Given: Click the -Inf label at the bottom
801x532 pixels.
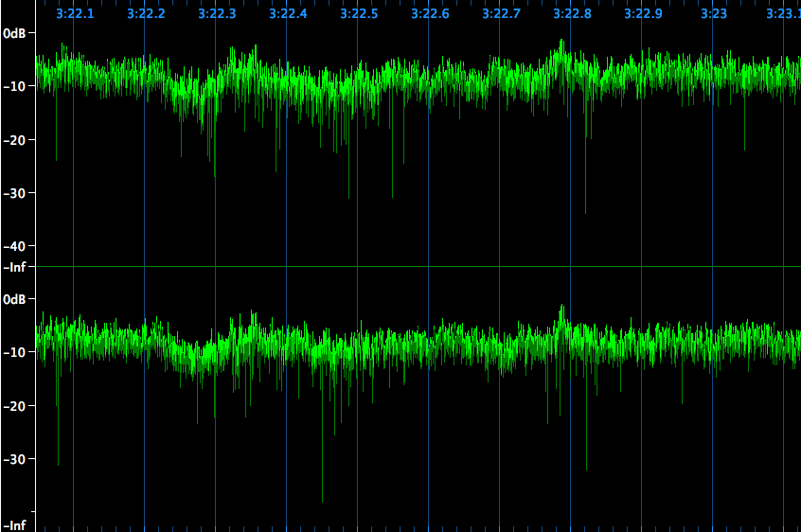Looking at the screenshot, I should pyautogui.click(x=14, y=525).
